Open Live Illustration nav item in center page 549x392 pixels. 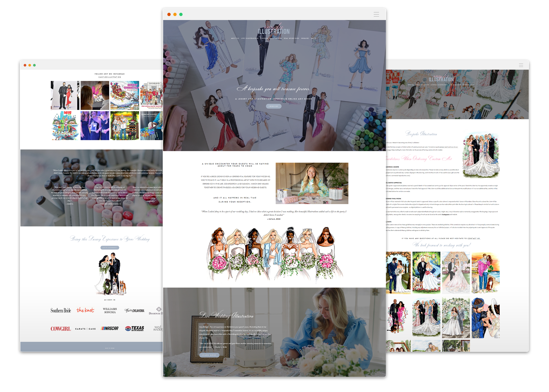coord(249,38)
